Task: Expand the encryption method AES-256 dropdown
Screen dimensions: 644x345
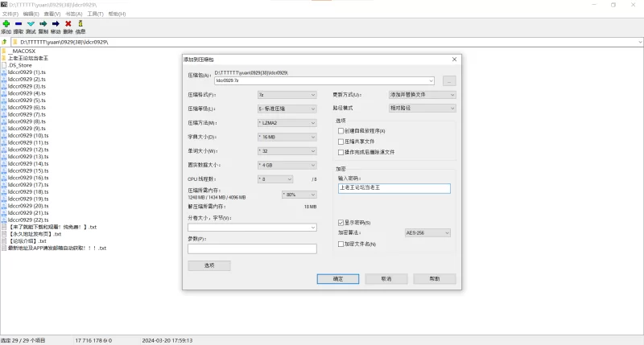Action: [430, 232]
